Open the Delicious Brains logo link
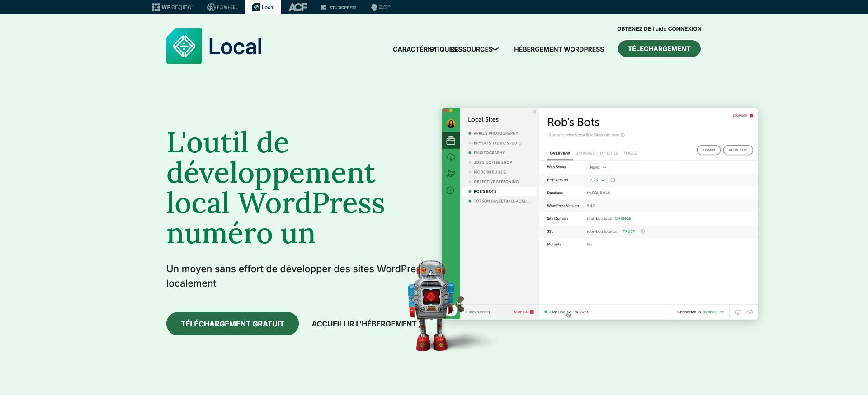This screenshot has height=401, width=868. click(x=381, y=7)
